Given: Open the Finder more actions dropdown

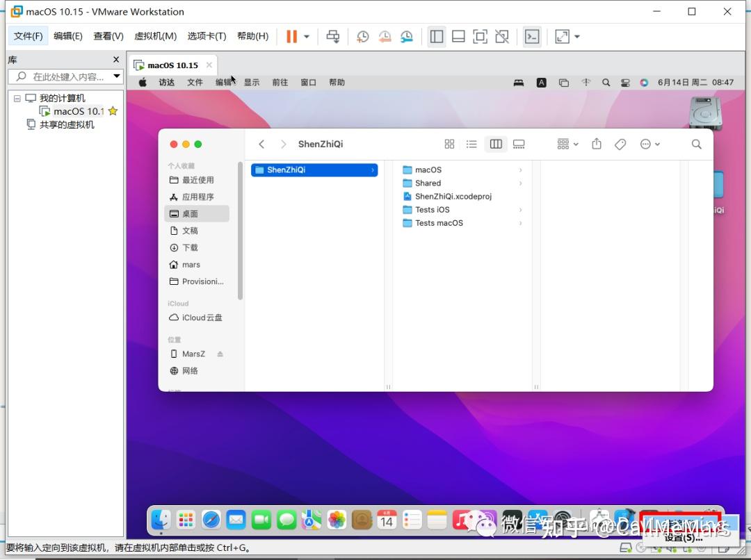Looking at the screenshot, I should tap(650, 144).
